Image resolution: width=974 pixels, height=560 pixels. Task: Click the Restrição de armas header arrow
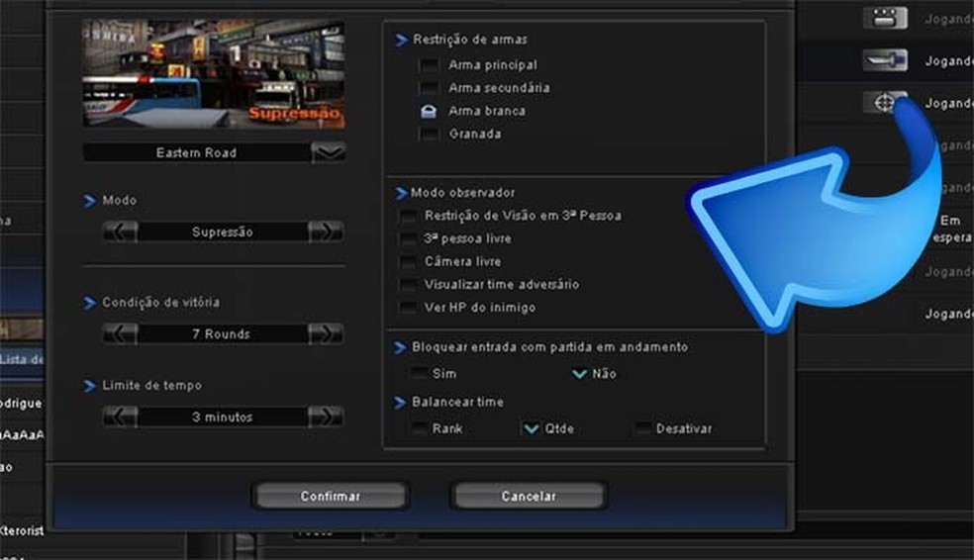tap(401, 40)
